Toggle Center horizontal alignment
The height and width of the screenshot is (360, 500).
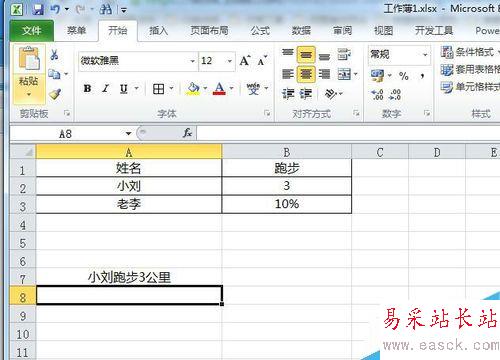[x=306, y=74]
